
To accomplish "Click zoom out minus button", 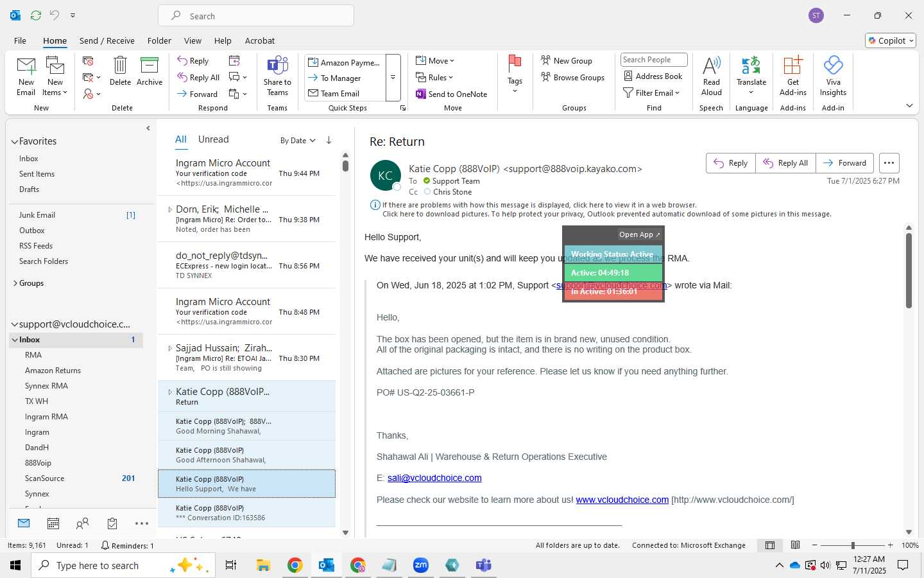I will point(815,545).
